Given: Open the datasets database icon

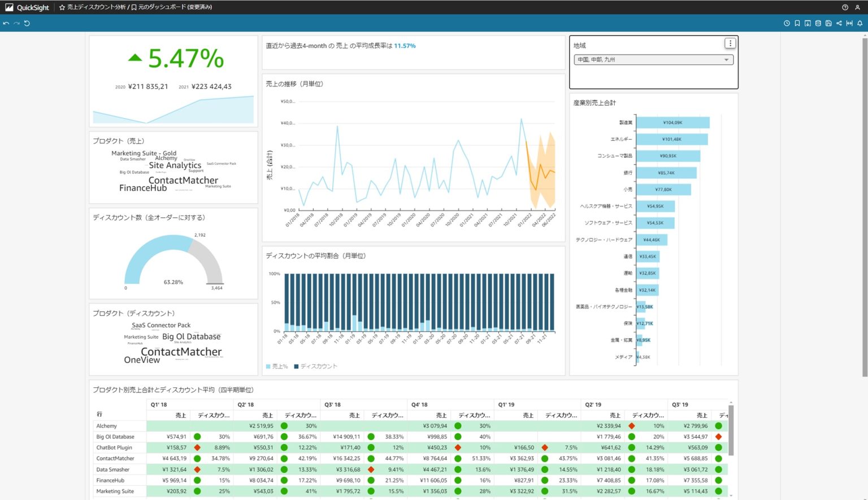Looking at the screenshot, I should [818, 23].
